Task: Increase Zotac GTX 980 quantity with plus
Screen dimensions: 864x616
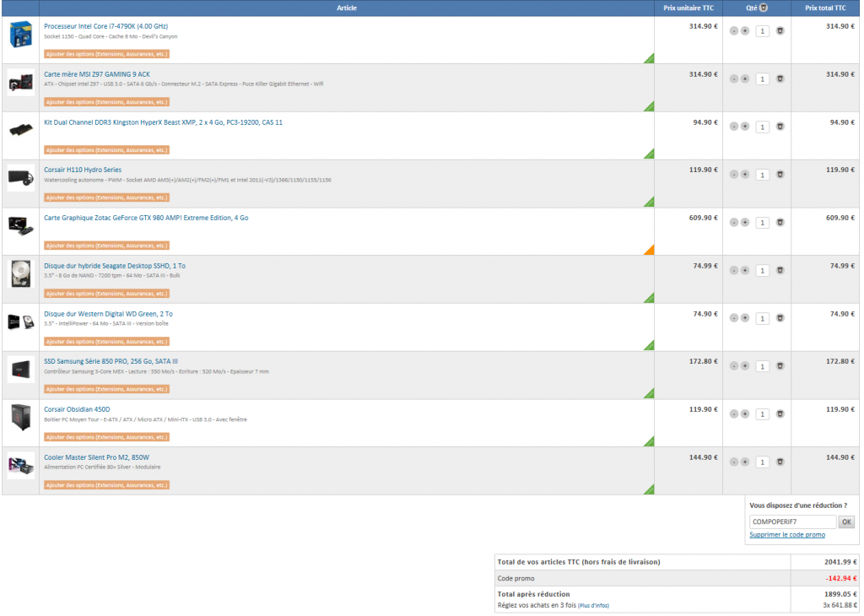Action: coord(745,223)
